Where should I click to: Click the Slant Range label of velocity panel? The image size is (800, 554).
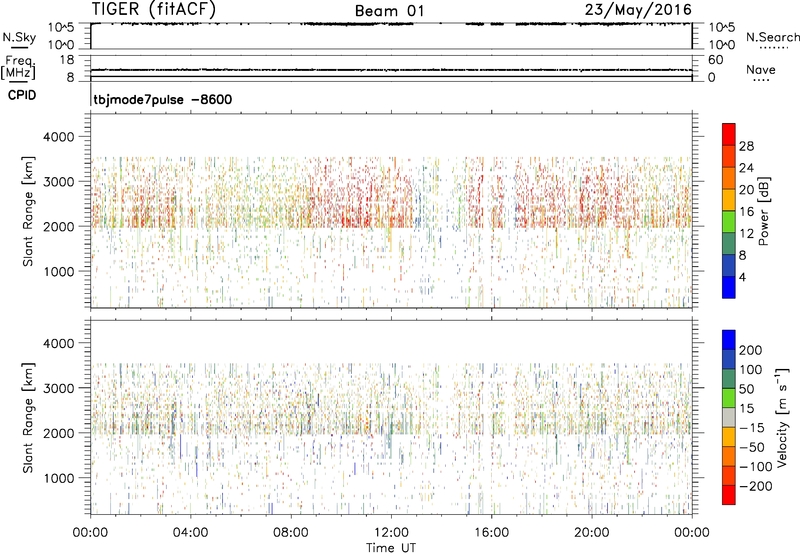click(28, 418)
